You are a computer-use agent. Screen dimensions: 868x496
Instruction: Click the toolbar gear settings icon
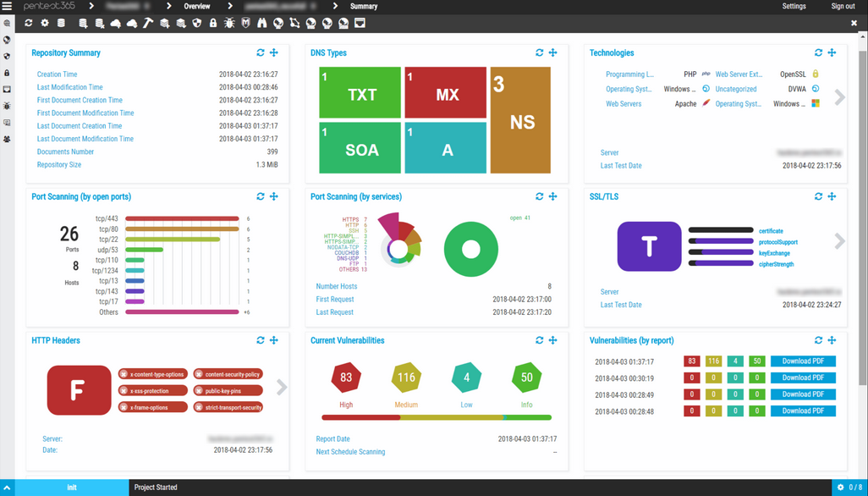(45, 23)
